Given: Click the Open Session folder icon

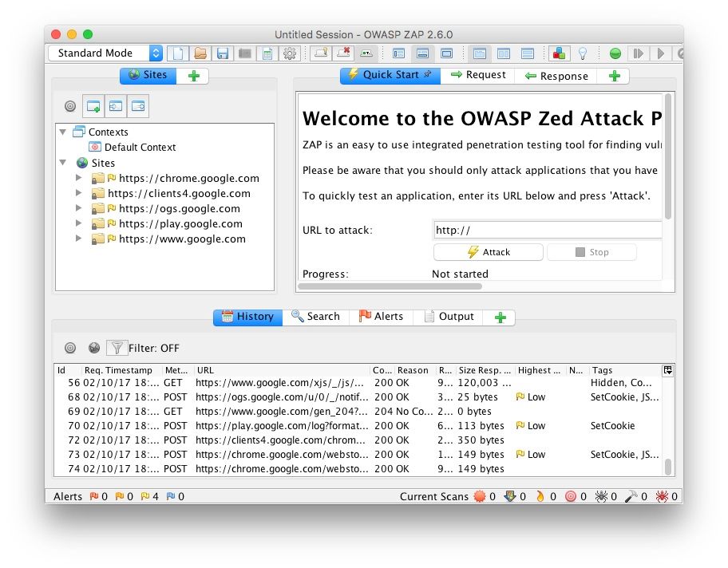Looking at the screenshot, I should pos(200,53).
